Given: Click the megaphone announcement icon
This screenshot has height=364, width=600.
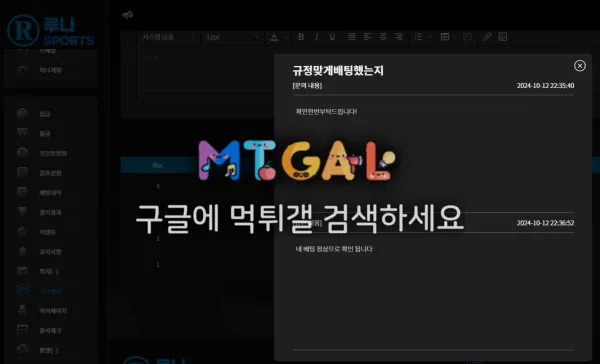Looking at the screenshot, I should coord(127,15).
